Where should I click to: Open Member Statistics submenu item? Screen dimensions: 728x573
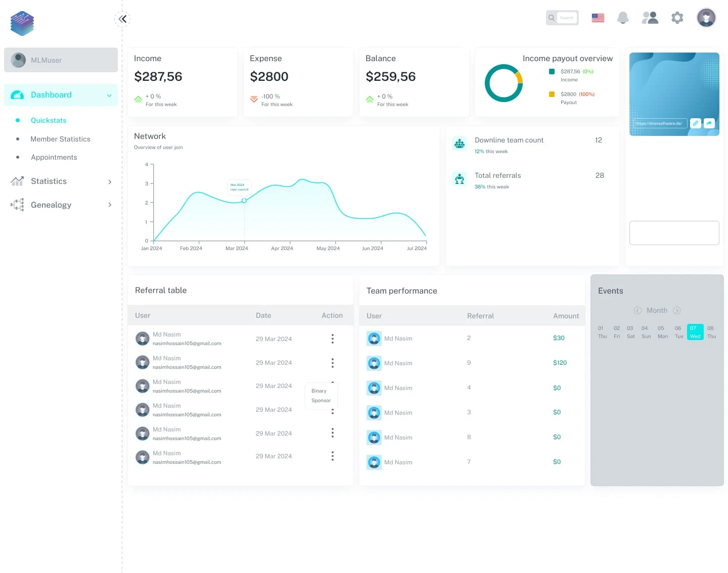coord(60,139)
